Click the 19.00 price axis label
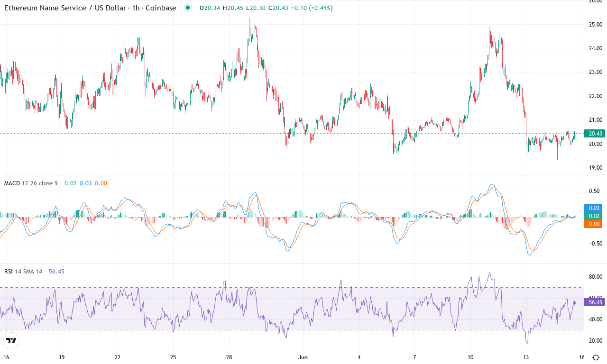The image size is (607, 364). (595, 168)
